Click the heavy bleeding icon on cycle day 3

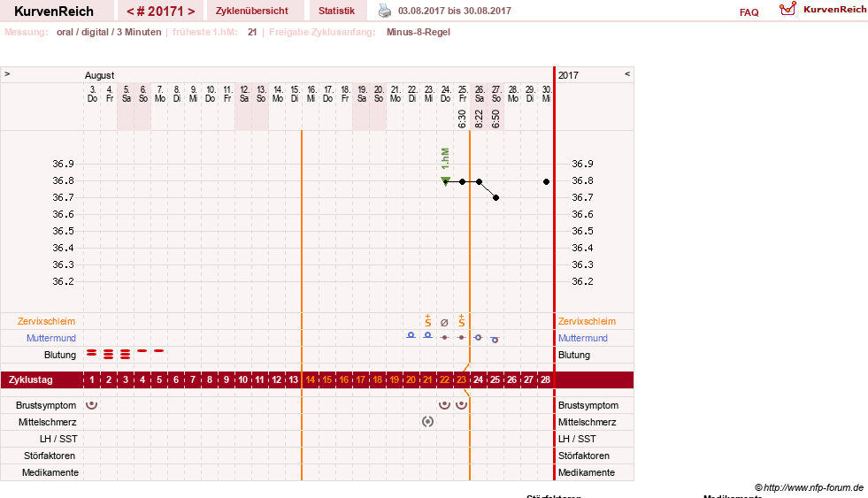coord(125,354)
